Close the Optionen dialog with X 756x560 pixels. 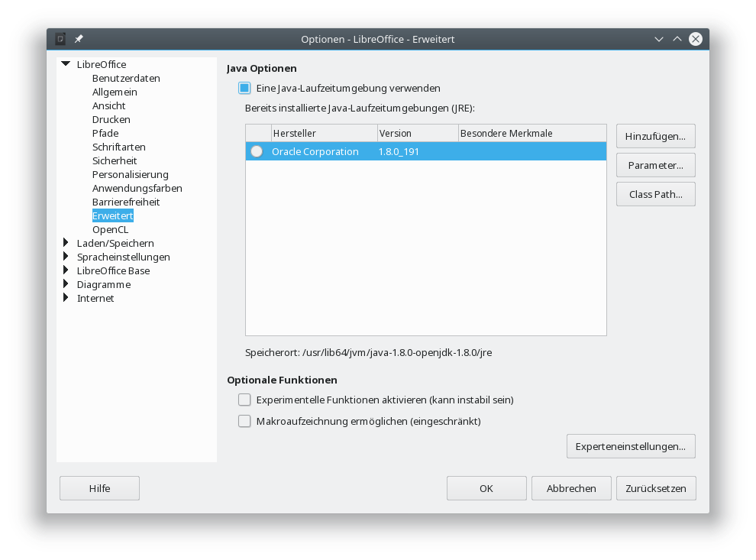point(695,39)
